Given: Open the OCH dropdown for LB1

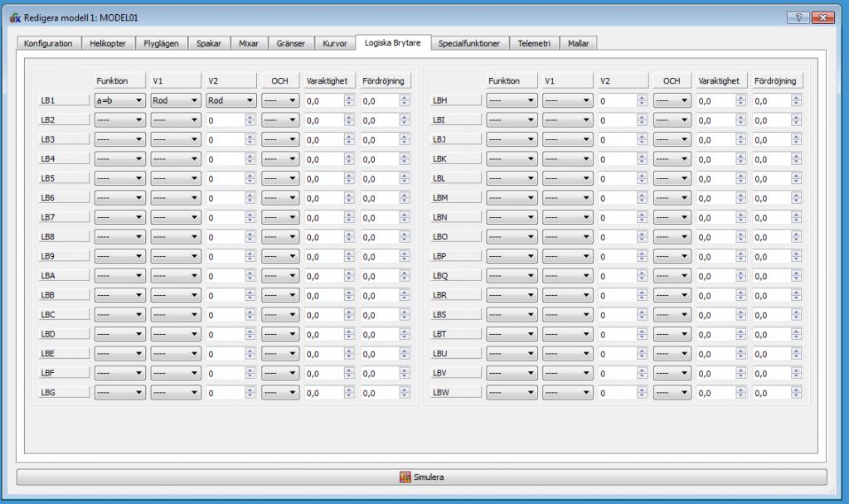Looking at the screenshot, I should pyautogui.click(x=280, y=100).
